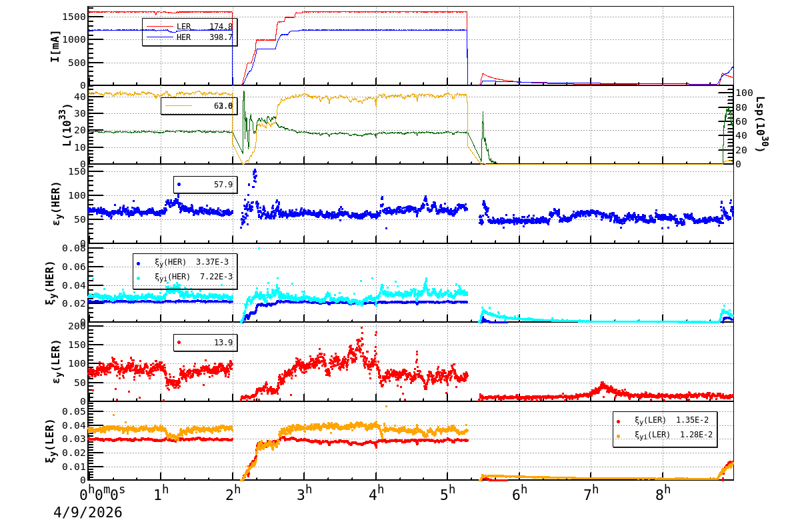Click the 30 tick on luminosity axis

coord(80,113)
